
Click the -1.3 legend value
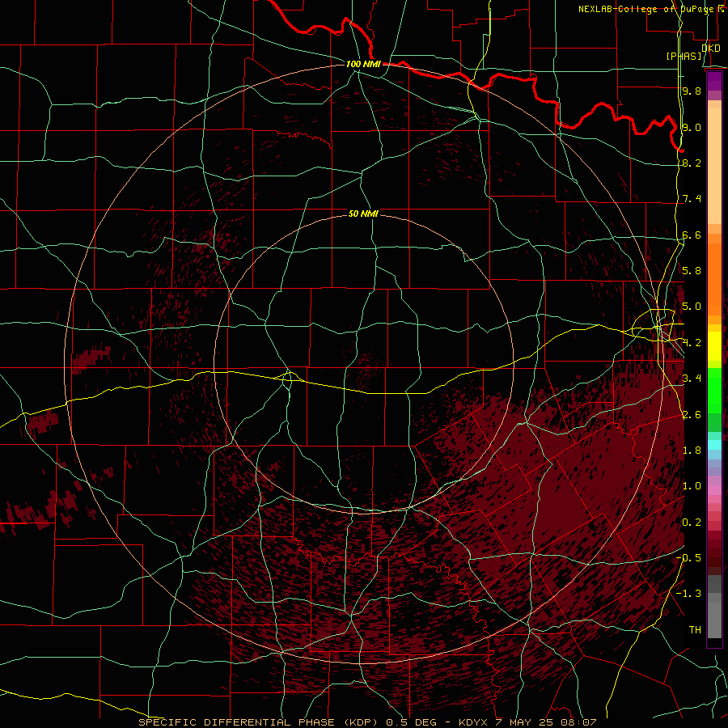click(688, 594)
